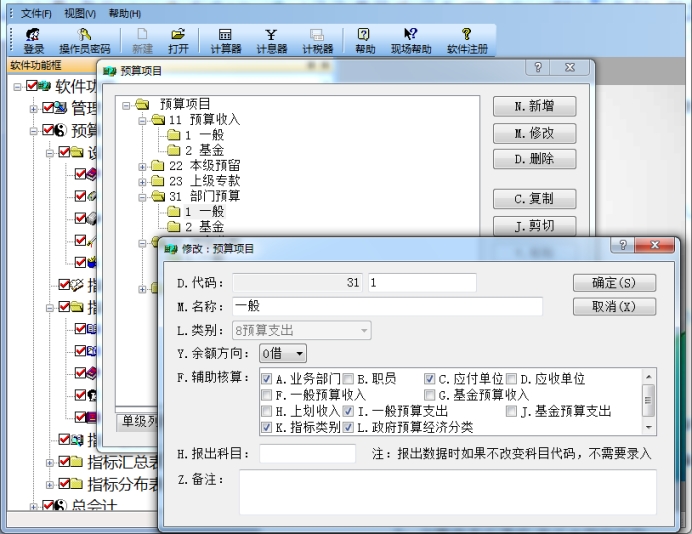Click into the M.名称 name field
The width and height of the screenshot is (692, 534).
[387, 306]
